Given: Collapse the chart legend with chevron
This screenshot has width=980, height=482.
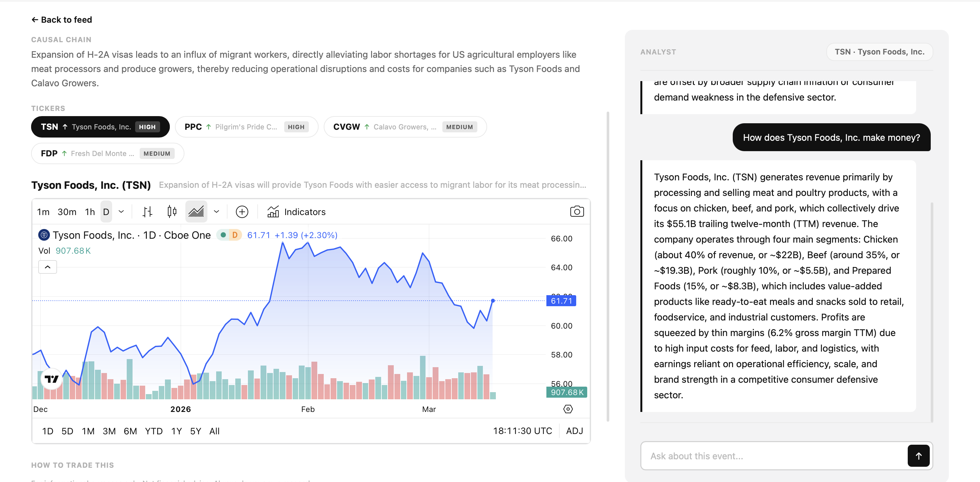Looking at the screenshot, I should pyautogui.click(x=48, y=267).
